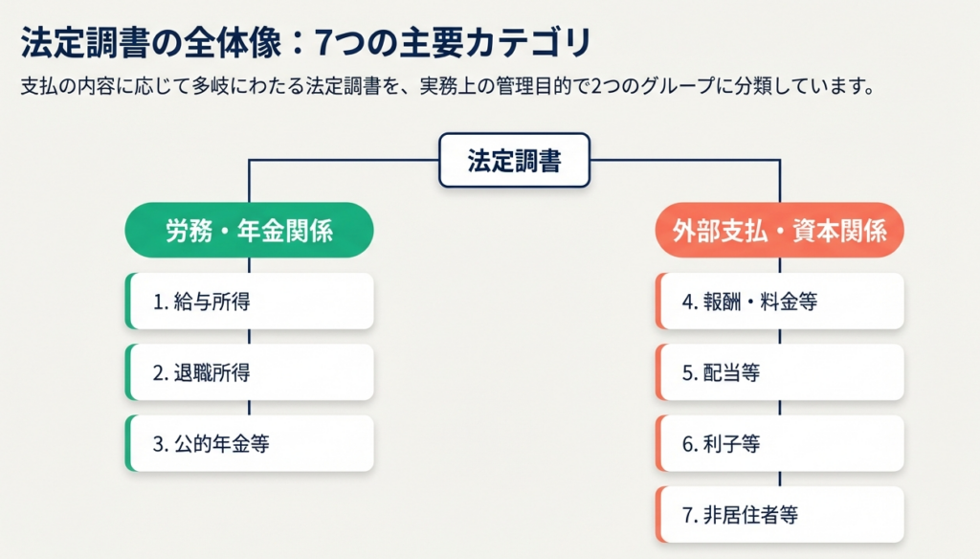This screenshot has height=559, width=980.
Task: Click orange accent bar on 報酬・料金等 card
Action: 657,302
